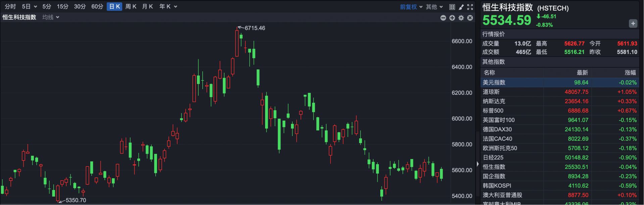Expand the 年K period dropdown
Screen dimensions: 644x205
168,7
